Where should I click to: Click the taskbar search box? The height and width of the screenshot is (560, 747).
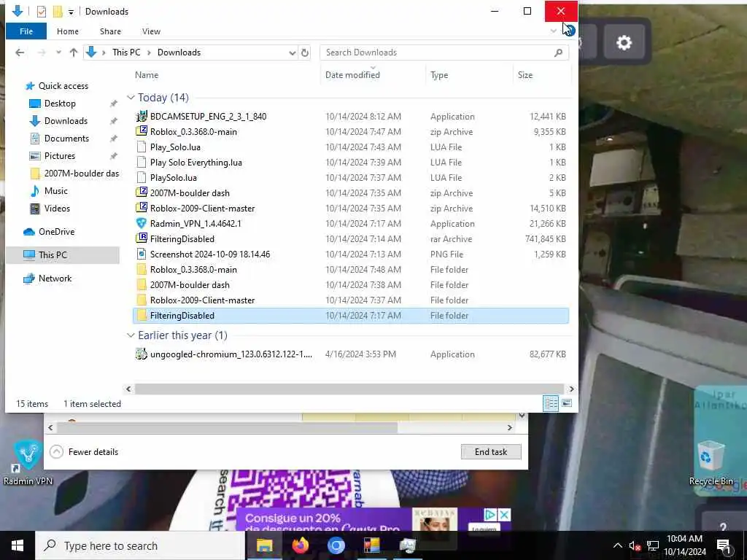pyautogui.click(x=140, y=545)
